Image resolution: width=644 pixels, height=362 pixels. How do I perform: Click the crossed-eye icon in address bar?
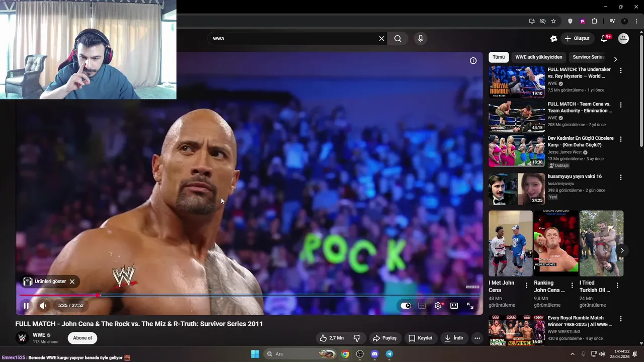pyautogui.click(x=542, y=21)
